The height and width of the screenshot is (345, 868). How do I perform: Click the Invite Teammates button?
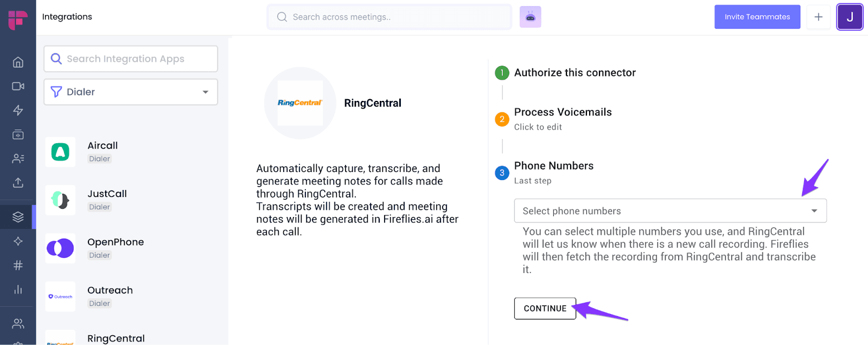click(x=757, y=17)
